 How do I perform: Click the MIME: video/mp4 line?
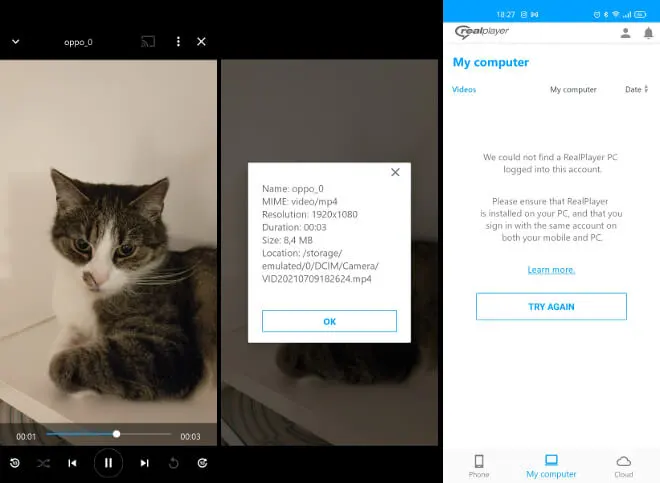[300, 201]
